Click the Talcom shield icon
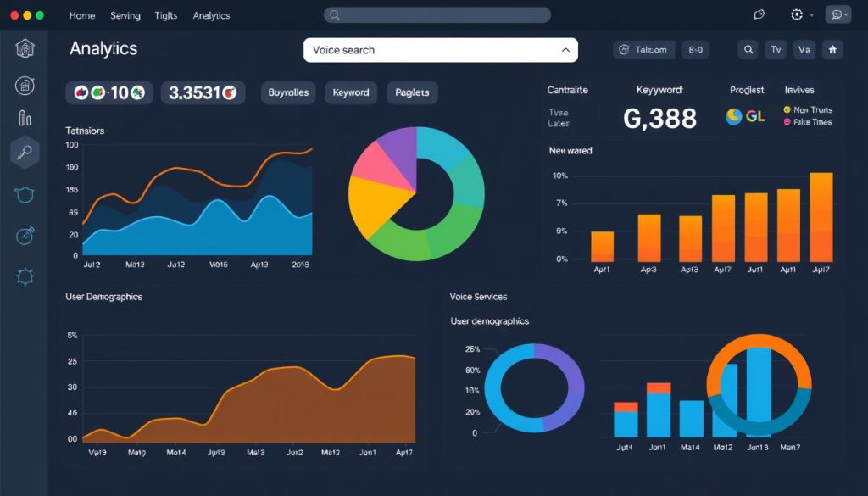The image size is (868, 496). 625,50
